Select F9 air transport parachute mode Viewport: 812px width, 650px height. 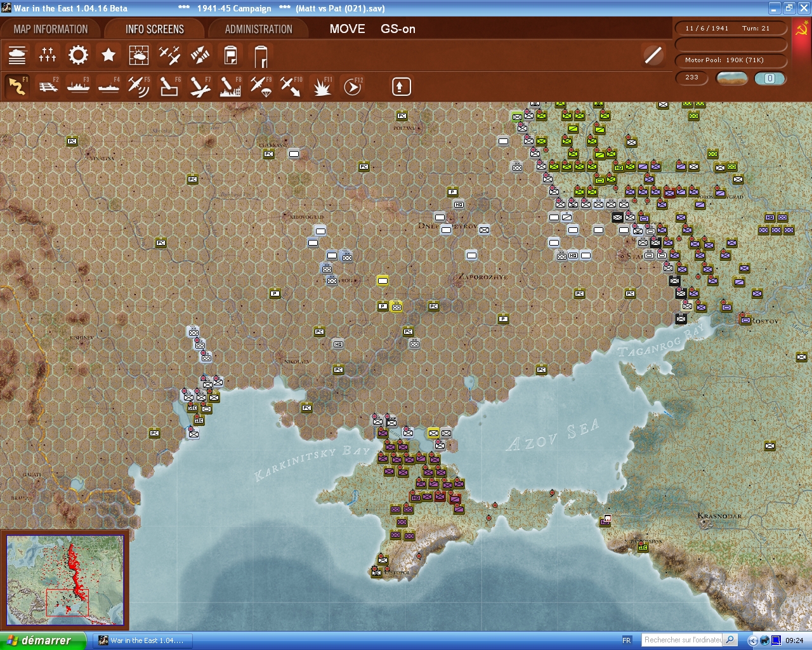pyautogui.click(x=261, y=86)
